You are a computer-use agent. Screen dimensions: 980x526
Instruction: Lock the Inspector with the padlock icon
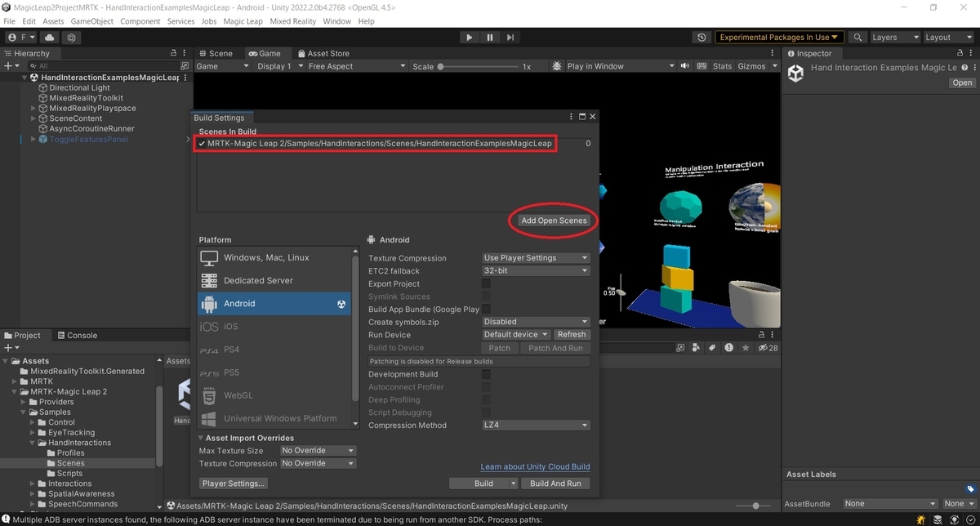[958, 53]
